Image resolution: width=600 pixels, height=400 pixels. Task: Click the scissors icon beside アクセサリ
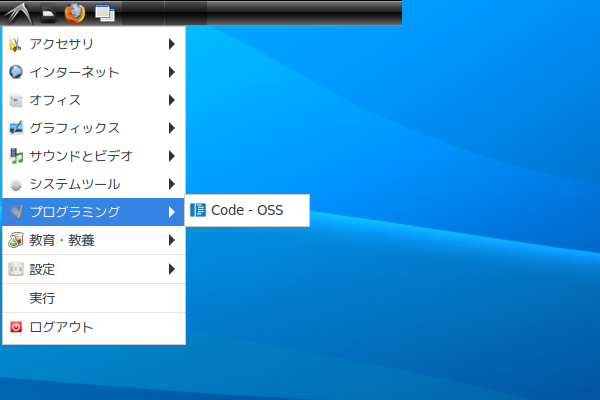(x=16, y=44)
